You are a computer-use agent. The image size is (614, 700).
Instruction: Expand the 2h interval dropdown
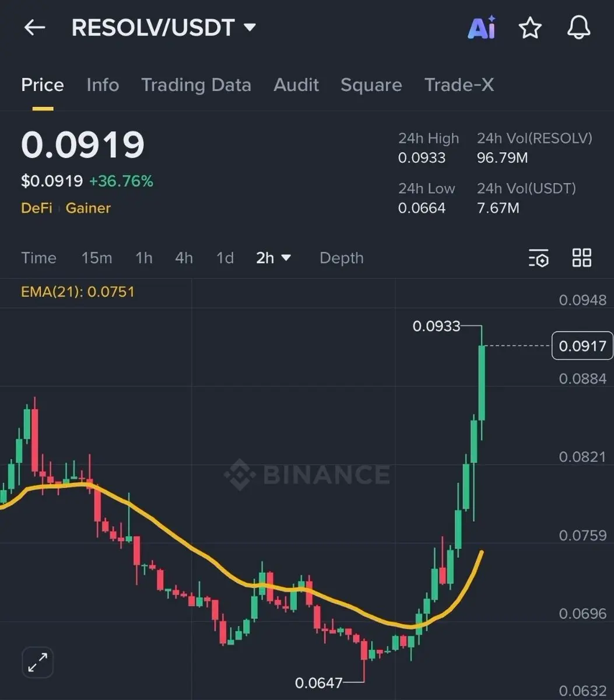tap(273, 258)
